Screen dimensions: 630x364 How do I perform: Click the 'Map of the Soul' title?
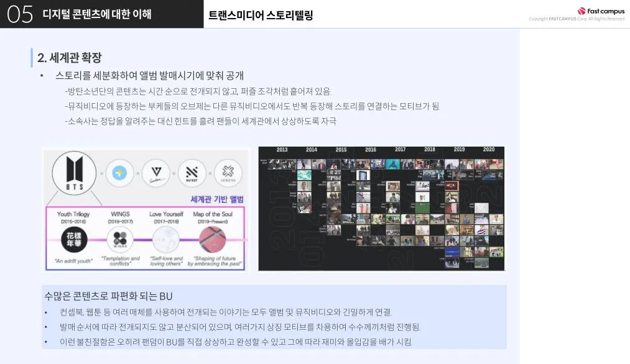tap(213, 214)
